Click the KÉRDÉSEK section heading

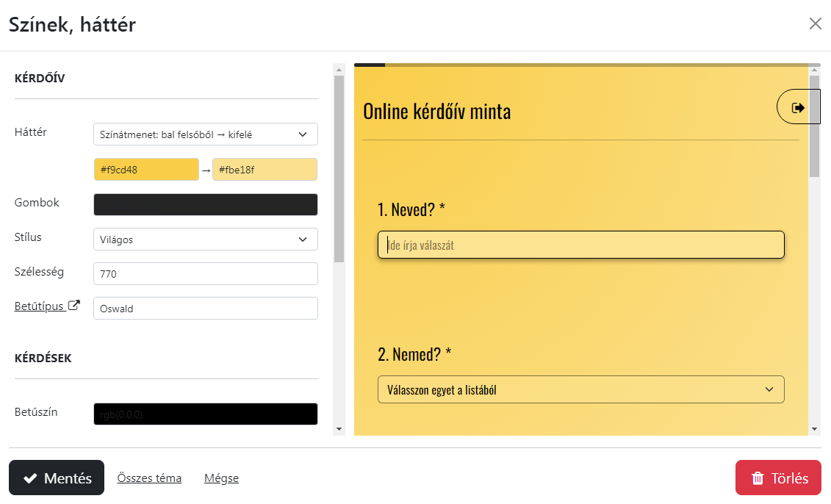[x=43, y=359]
